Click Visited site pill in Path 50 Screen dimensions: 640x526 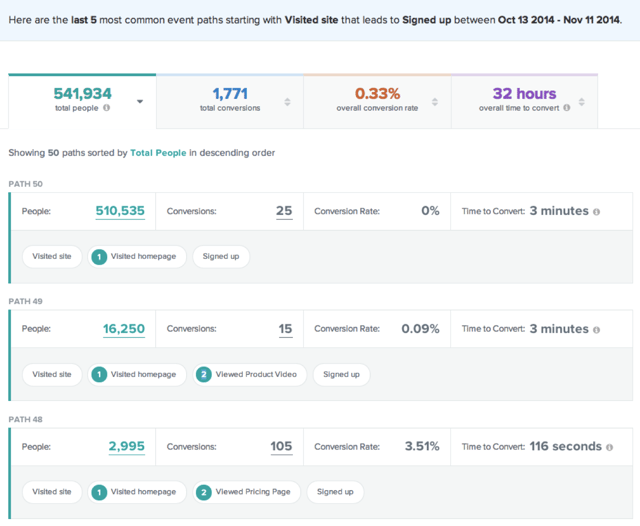click(52, 257)
